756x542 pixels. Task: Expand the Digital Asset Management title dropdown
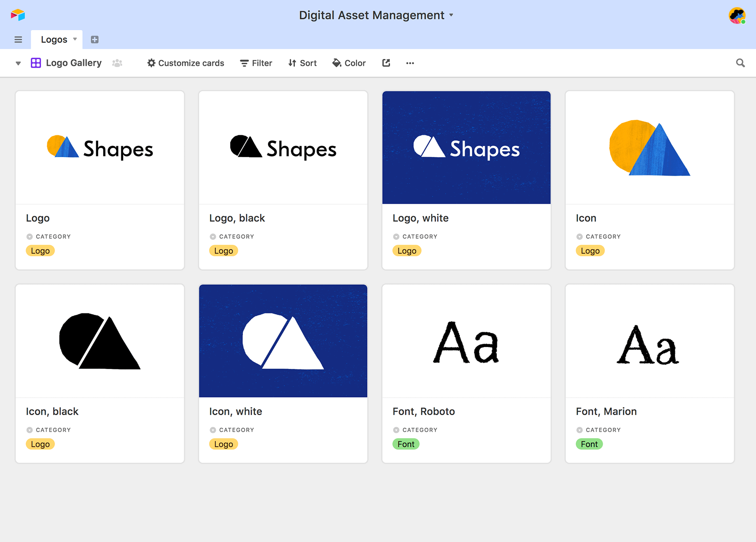click(451, 15)
